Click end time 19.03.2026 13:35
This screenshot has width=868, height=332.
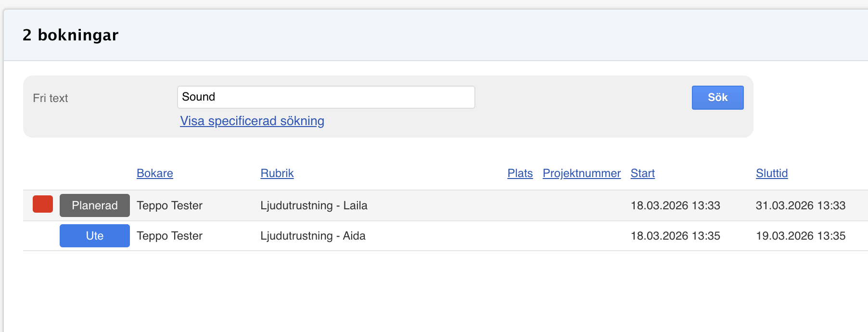tap(800, 236)
